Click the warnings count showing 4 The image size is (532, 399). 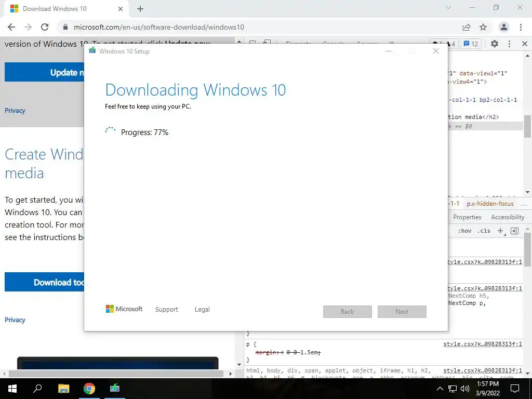(x=451, y=44)
